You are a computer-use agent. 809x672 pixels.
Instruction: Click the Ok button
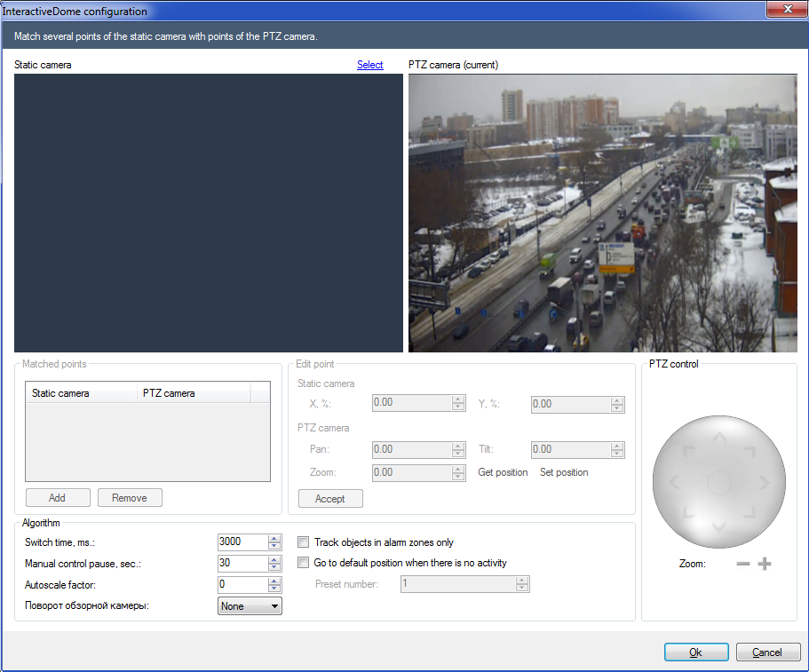point(696,652)
